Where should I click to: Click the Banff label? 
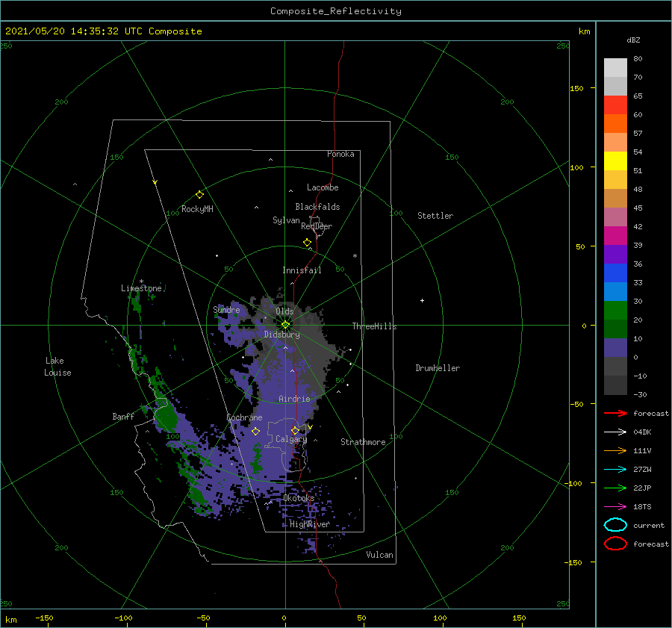(123, 416)
